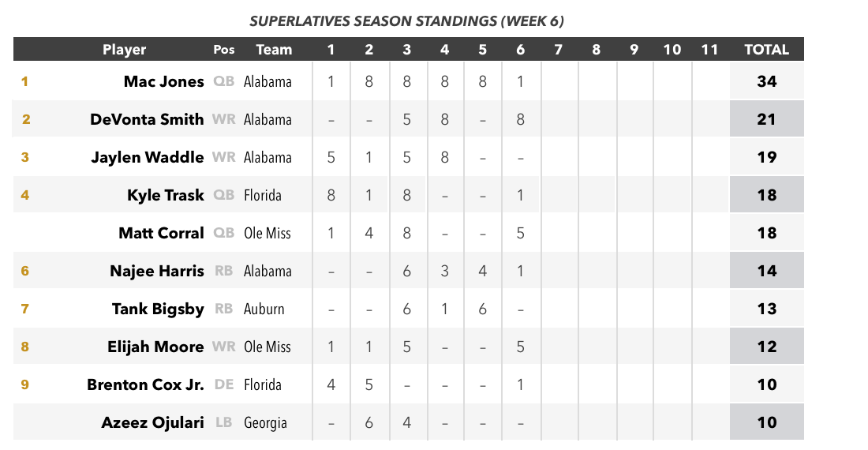Viewport: 868px width, 450px height.
Task: Click the Superlatives Season Standings title
Action: tap(407, 21)
